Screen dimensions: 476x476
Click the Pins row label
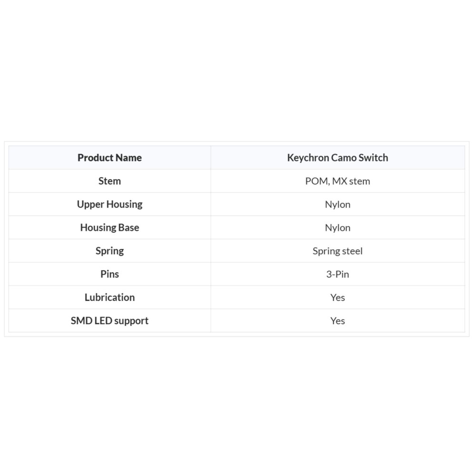[x=109, y=274]
